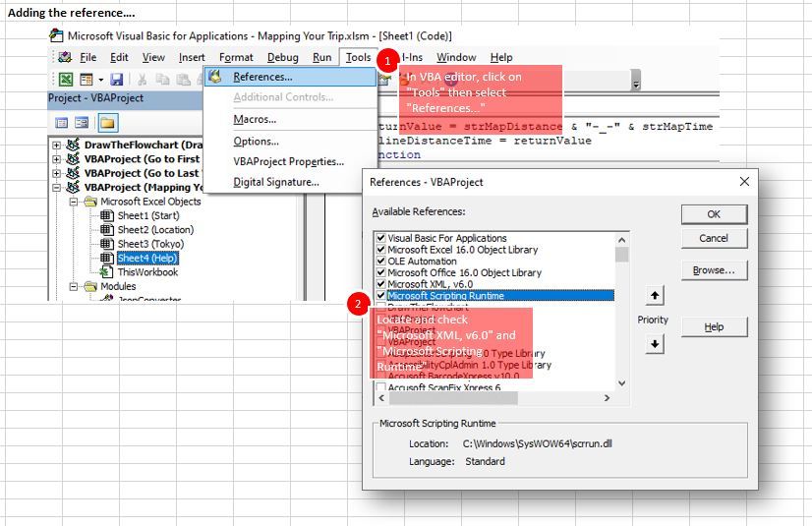Move reference priority up with arrow button
The height and width of the screenshot is (526, 812).
[x=655, y=296]
